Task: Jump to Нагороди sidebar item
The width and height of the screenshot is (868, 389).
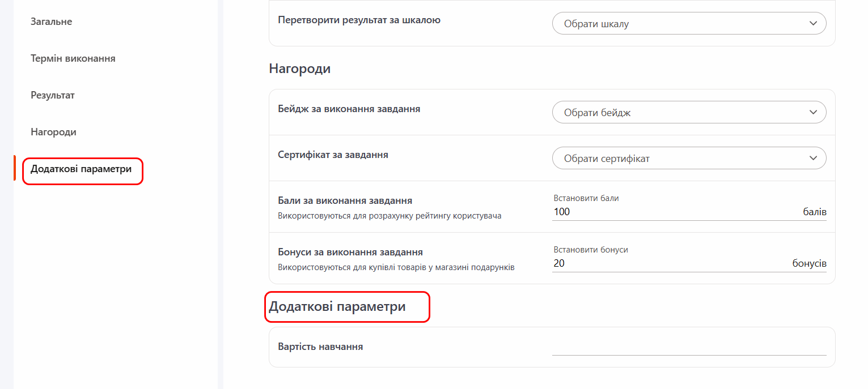Action: tap(53, 132)
